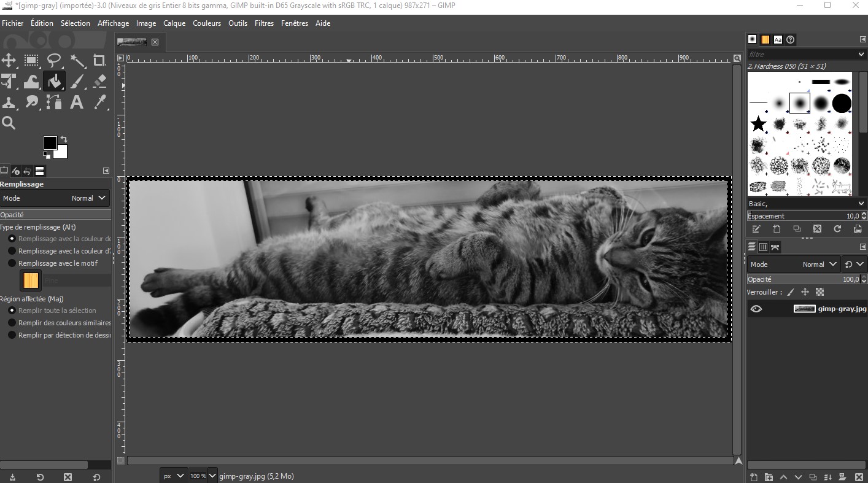Select 'Remplir toute la sélection' option
Viewport: 868px width, 483px height.
[52, 311]
